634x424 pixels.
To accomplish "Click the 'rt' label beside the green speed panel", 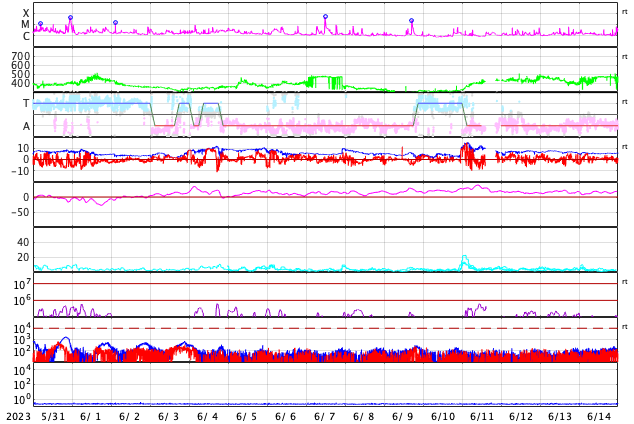I will [624, 57].
